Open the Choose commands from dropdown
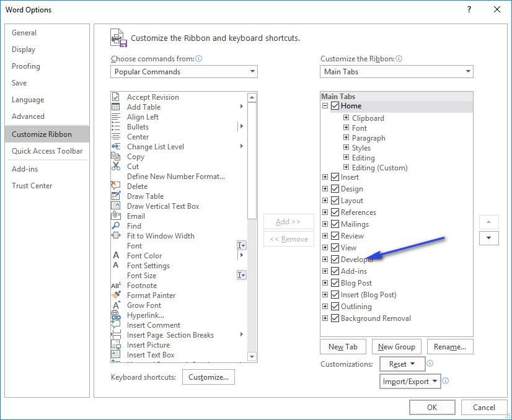The height and width of the screenshot is (420, 512). 184,71
